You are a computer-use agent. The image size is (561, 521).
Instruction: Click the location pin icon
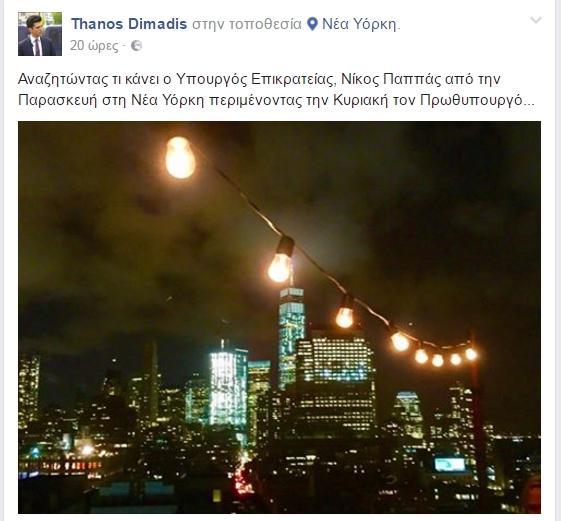click(x=312, y=24)
